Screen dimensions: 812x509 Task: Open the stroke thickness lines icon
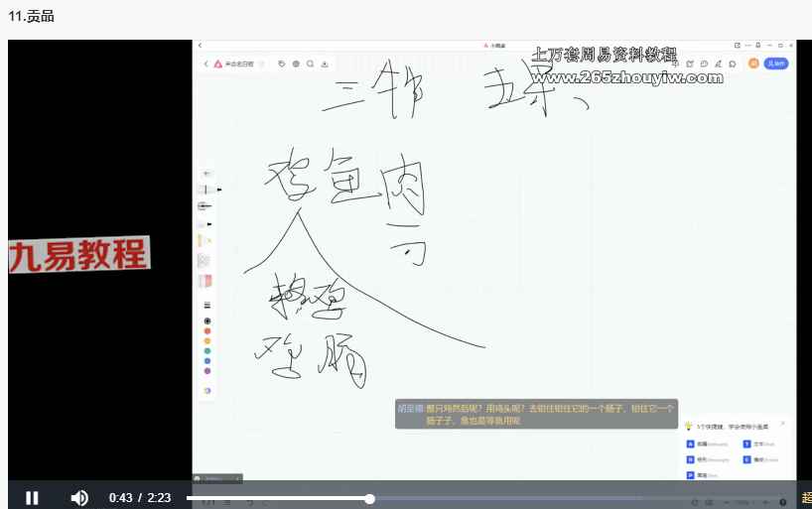click(207, 305)
